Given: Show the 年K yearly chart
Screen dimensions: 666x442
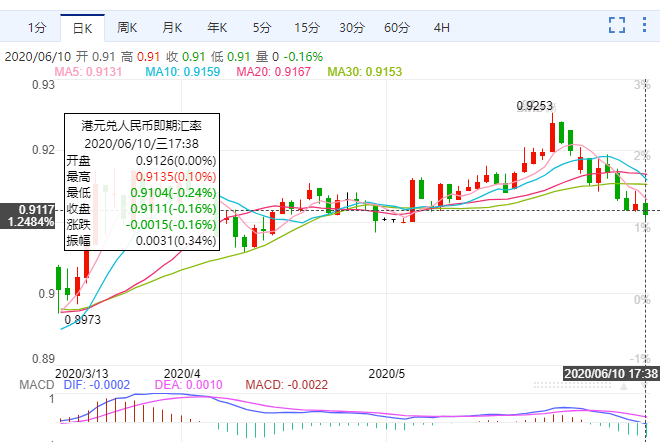Looking at the screenshot, I should pos(217,26).
